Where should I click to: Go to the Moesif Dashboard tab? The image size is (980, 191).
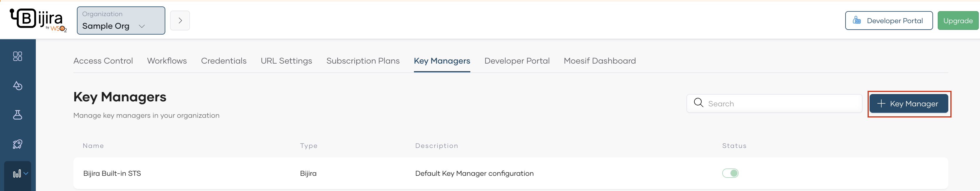pos(599,61)
